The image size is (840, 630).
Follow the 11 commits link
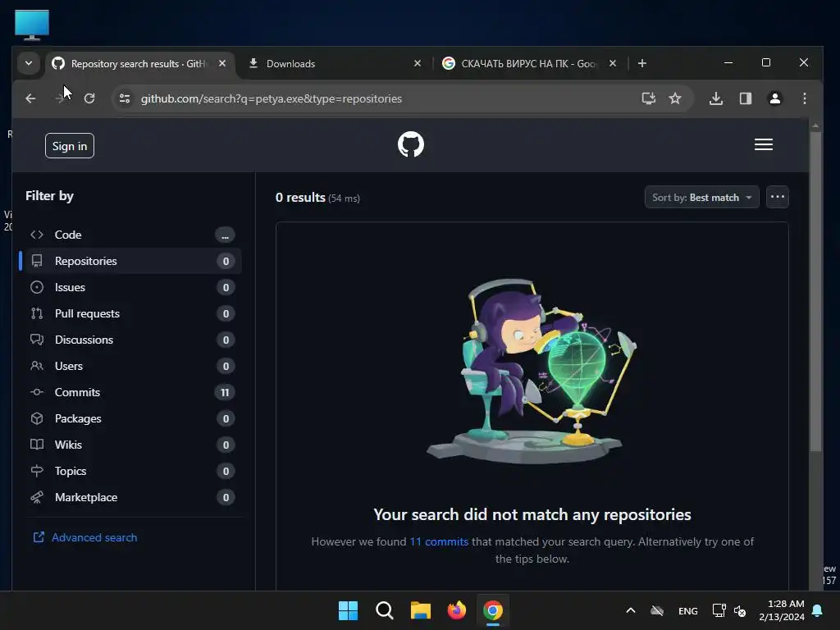tap(439, 541)
